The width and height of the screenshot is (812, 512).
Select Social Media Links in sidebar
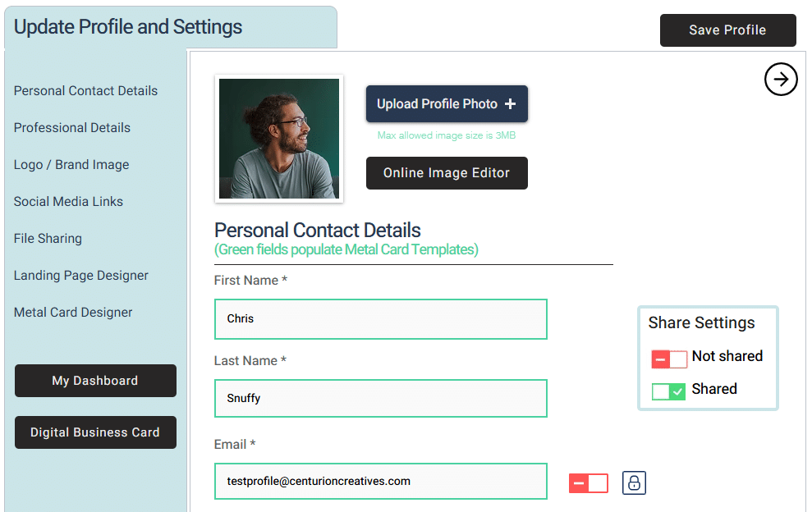click(68, 202)
